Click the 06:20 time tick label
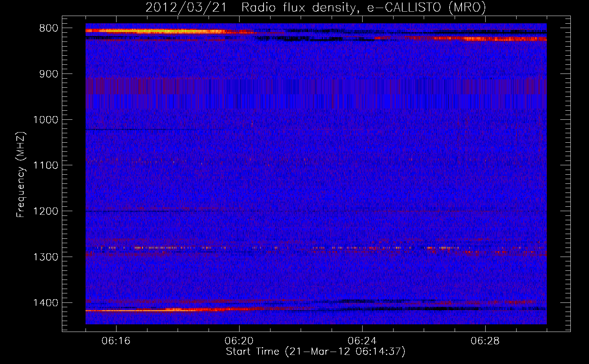Screen dimensions: 589x364 pos(239,341)
